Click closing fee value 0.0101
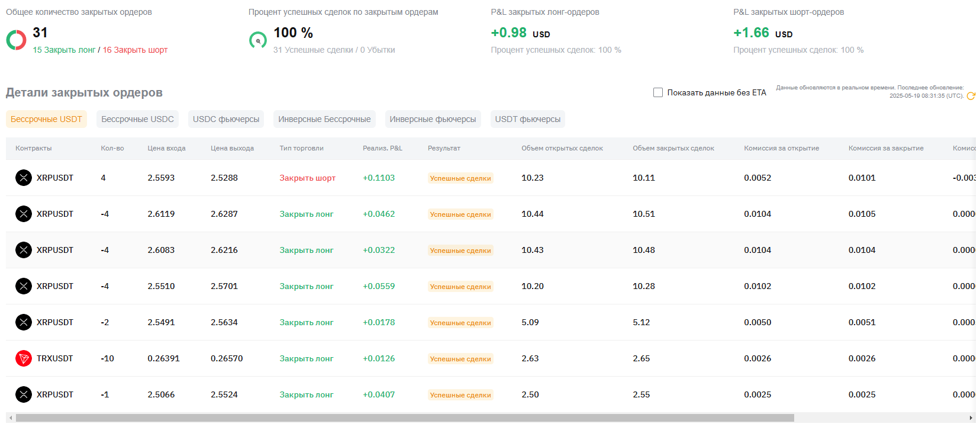Viewport: 980px width, 430px height. [x=862, y=178]
